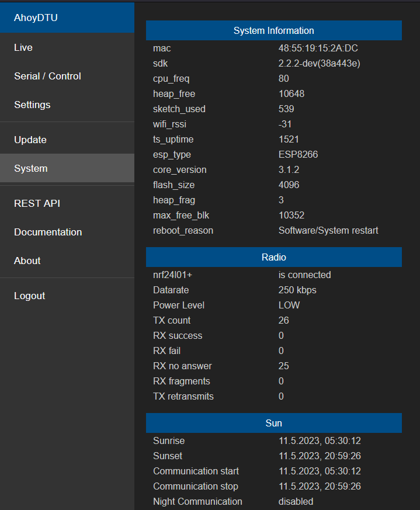
Task: Click the Sun section header
Action: 273,423
